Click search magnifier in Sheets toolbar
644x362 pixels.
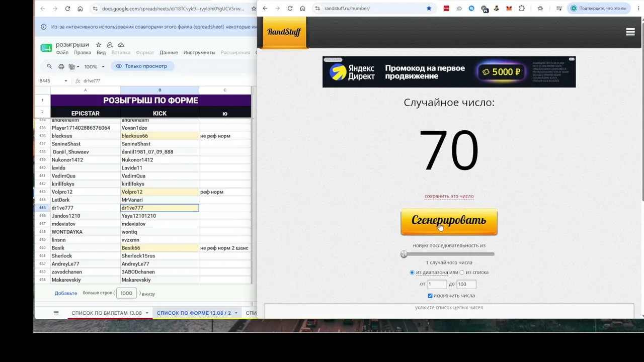pos(49,66)
